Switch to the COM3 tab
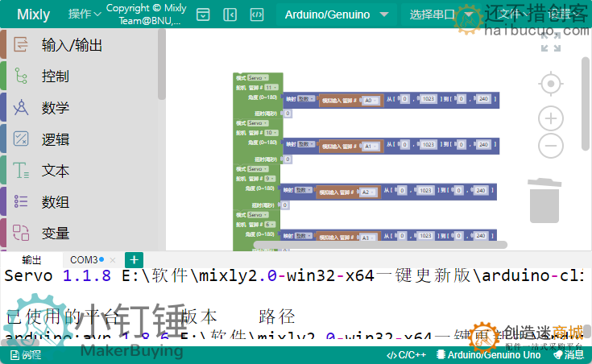 tap(84, 260)
